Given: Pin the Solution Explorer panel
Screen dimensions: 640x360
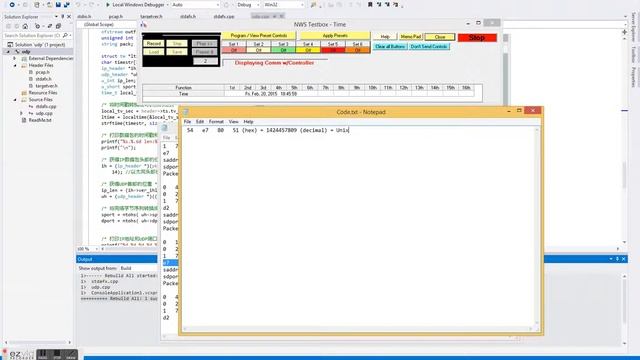Looking at the screenshot, I should [x=62, y=17].
